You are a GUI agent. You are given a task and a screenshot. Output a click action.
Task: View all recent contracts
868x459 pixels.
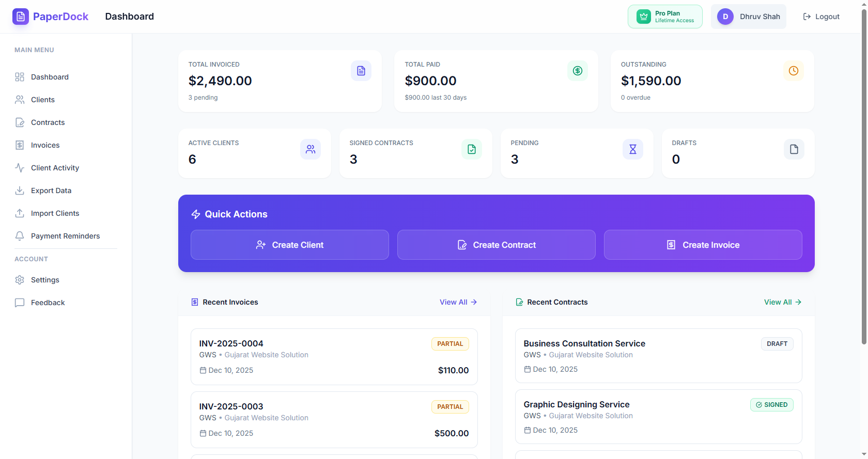point(783,302)
